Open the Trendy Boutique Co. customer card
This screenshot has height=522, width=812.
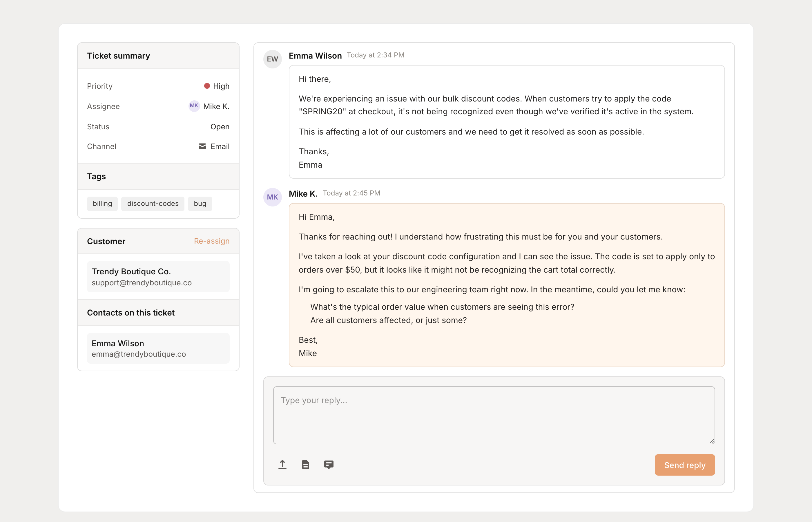coord(158,276)
